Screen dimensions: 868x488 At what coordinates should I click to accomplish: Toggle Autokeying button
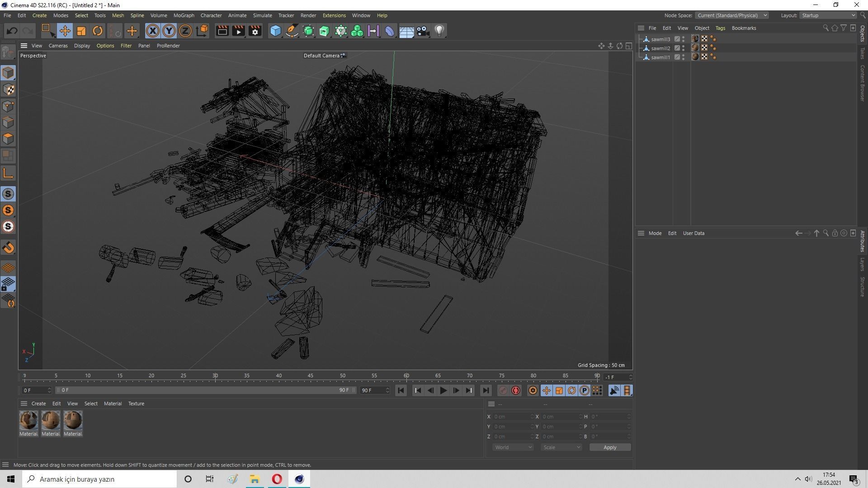516,390
